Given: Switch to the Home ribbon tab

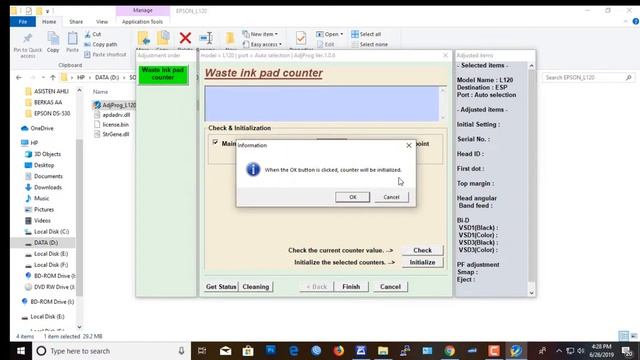Looking at the screenshot, I should (x=49, y=22).
